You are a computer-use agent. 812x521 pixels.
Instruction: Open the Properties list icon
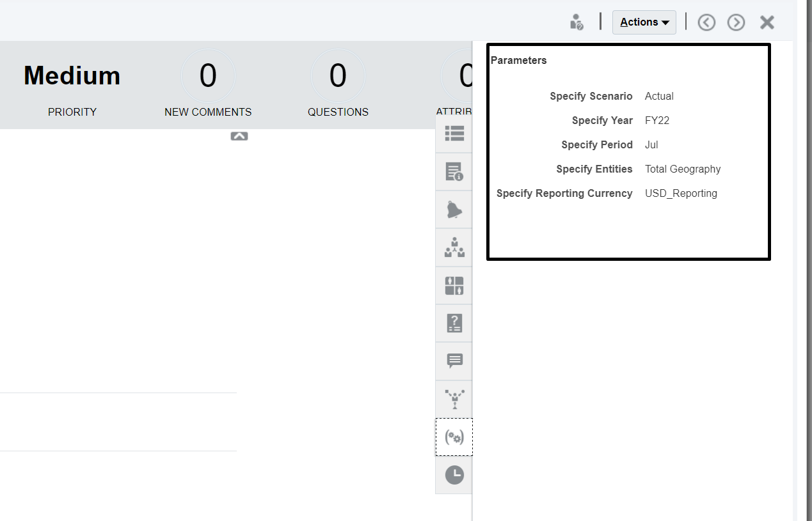click(454, 133)
